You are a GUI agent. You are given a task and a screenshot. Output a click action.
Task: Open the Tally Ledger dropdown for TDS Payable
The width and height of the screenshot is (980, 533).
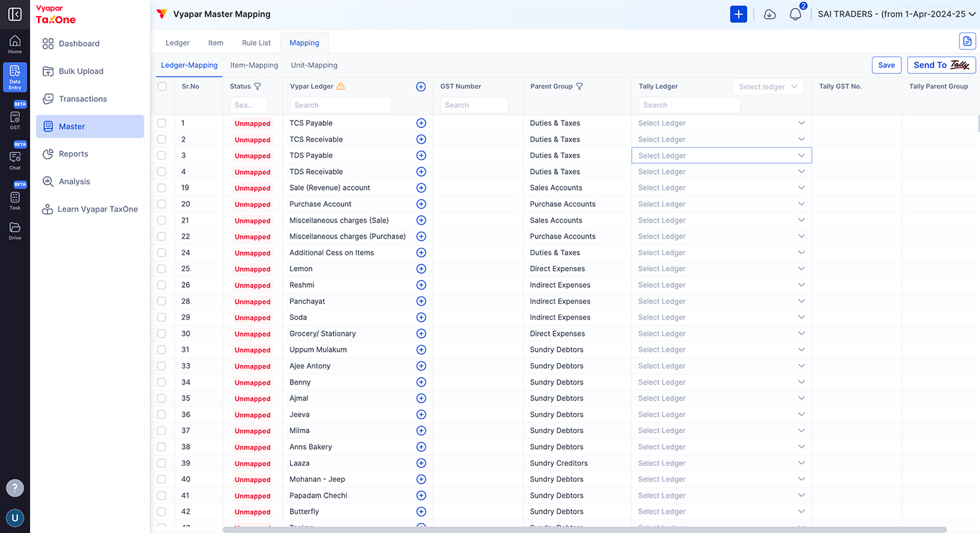(x=721, y=155)
